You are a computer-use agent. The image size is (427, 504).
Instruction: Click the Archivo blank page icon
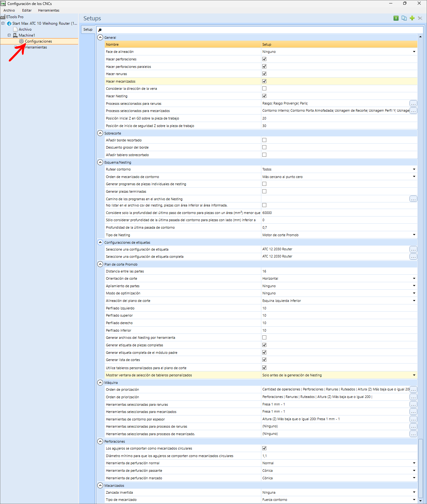[15, 29]
